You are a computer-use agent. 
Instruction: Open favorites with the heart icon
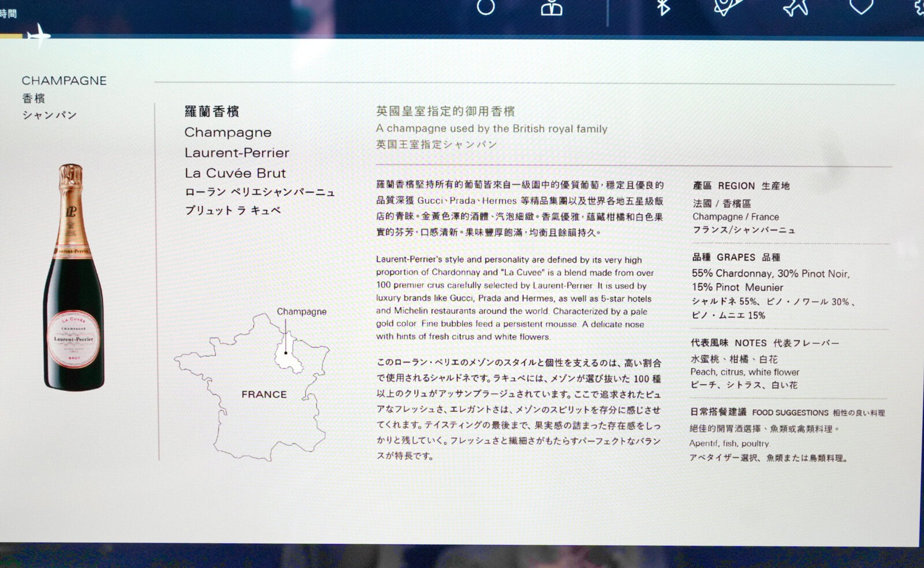[x=860, y=6]
